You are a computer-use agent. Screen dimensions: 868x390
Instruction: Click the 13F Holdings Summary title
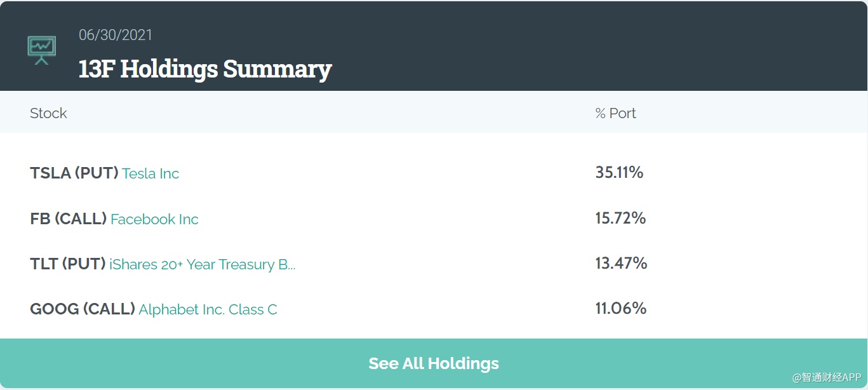[x=204, y=69]
